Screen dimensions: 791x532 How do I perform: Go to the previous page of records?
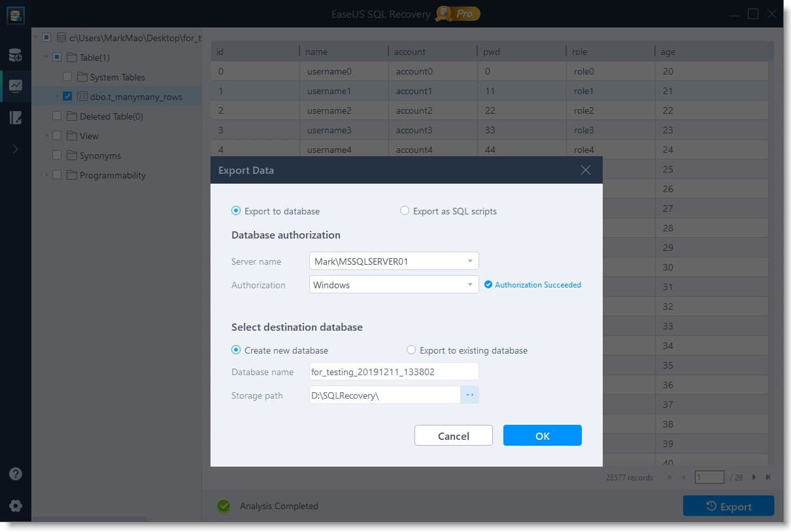pos(684,477)
